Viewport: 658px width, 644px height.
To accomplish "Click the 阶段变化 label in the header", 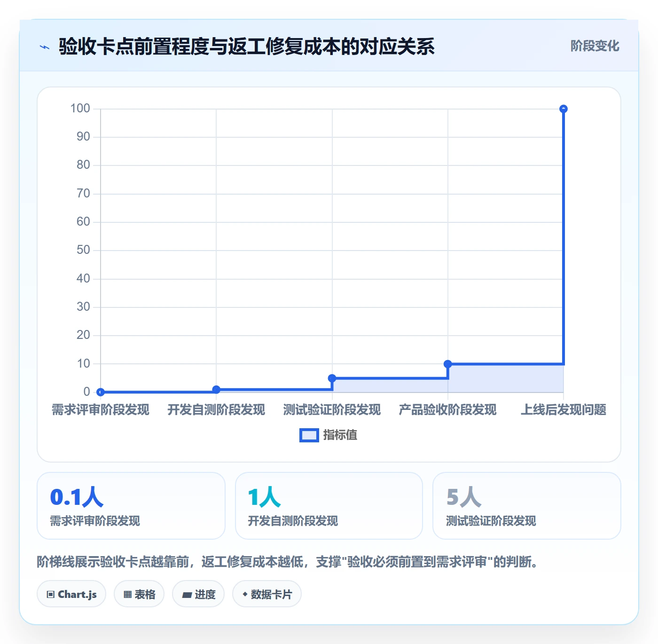I will pyautogui.click(x=595, y=46).
